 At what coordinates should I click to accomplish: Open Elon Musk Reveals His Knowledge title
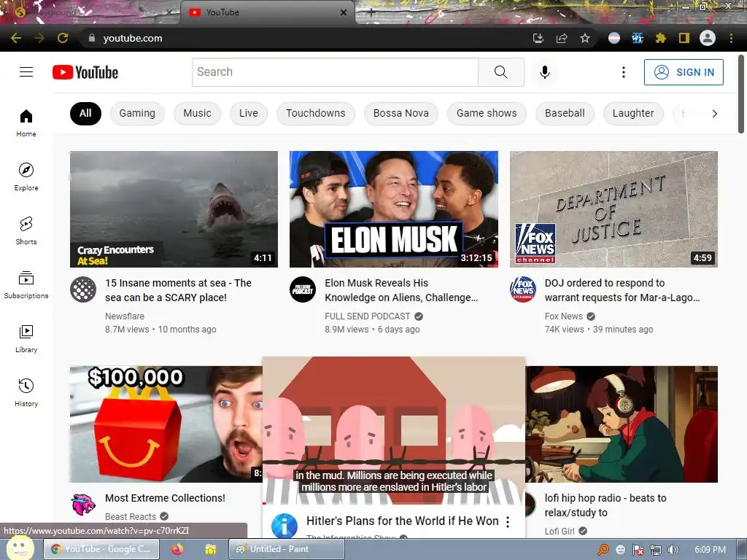(x=401, y=290)
